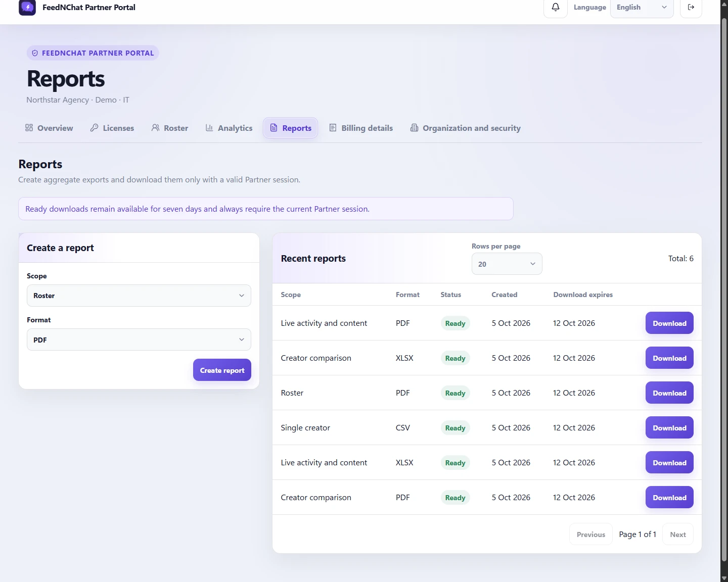Image resolution: width=728 pixels, height=582 pixels.
Task: Click the Analytics bar chart icon
Action: click(209, 128)
